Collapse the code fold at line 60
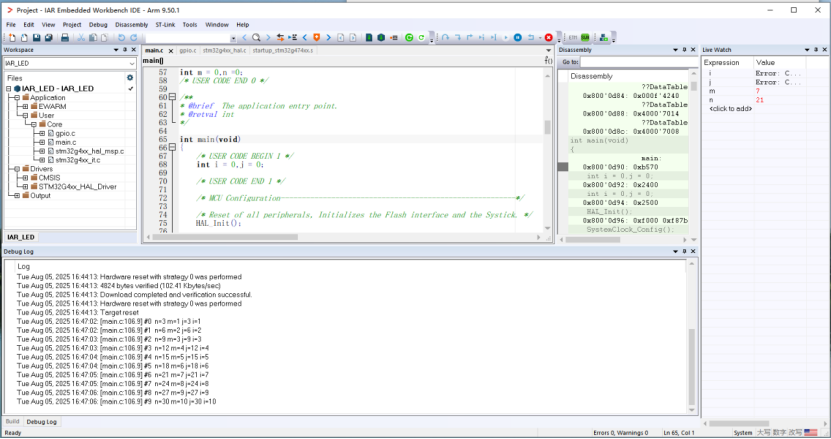 point(172,97)
